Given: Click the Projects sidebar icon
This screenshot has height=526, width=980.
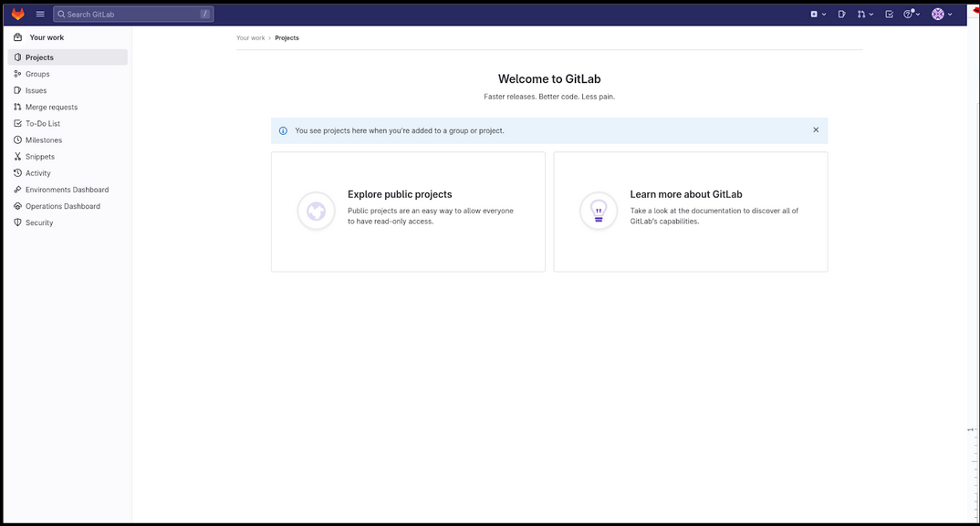Looking at the screenshot, I should [x=17, y=57].
